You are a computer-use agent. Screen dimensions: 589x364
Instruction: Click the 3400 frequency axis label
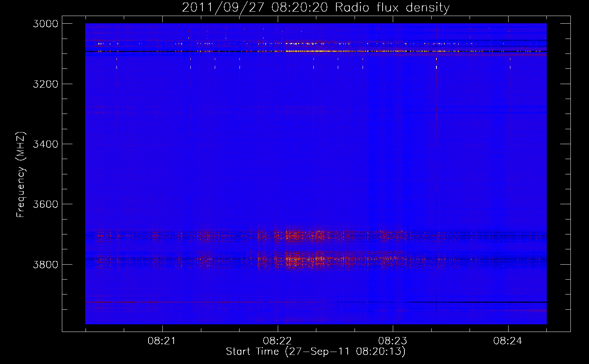point(46,144)
